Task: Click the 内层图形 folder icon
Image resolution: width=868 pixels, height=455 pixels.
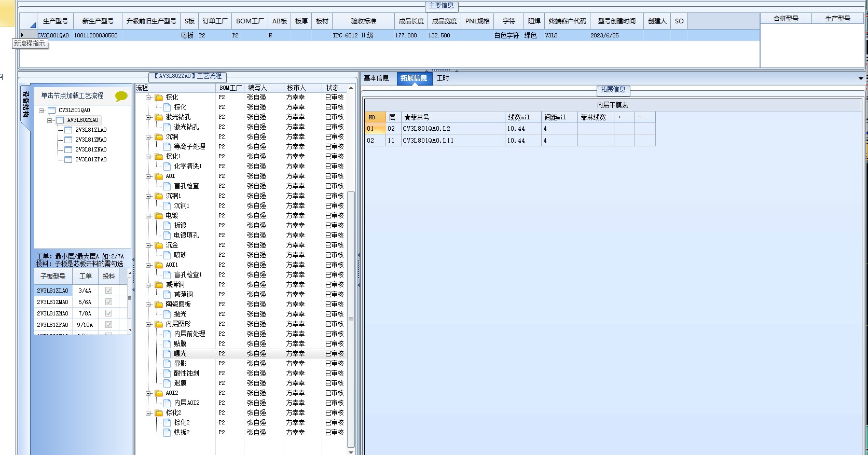Action: click(159, 324)
